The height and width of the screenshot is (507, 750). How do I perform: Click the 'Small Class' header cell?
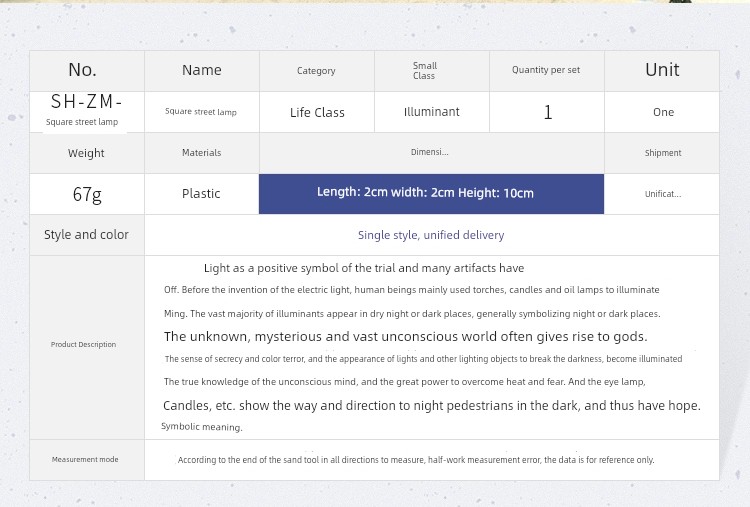point(432,71)
